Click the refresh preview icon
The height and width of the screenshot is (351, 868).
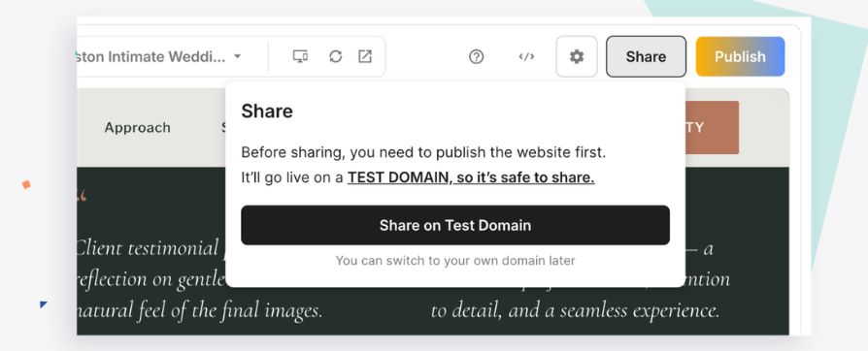click(x=336, y=56)
